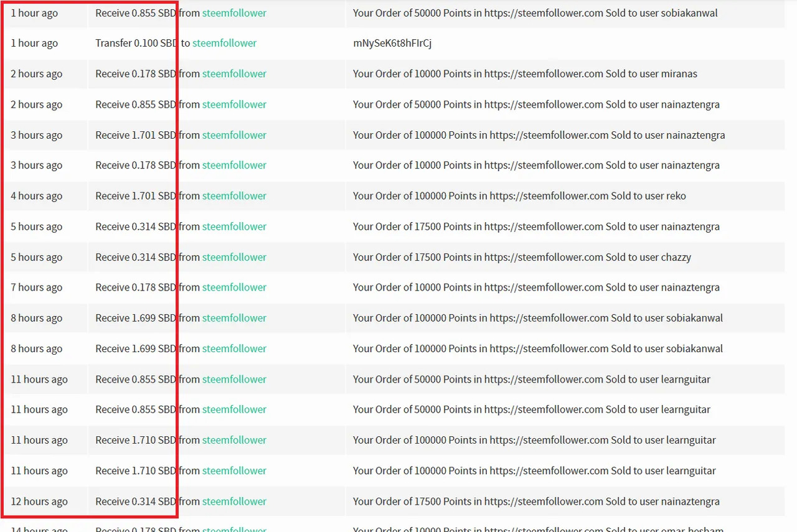
Task: Select memo 'Order of 17500 Points' sold to chazzy
Action: (522, 257)
